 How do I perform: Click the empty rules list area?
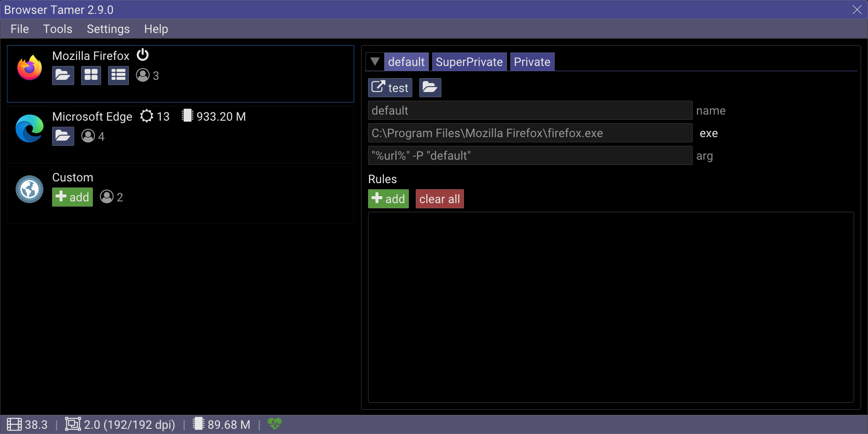(x=611, y=307)
